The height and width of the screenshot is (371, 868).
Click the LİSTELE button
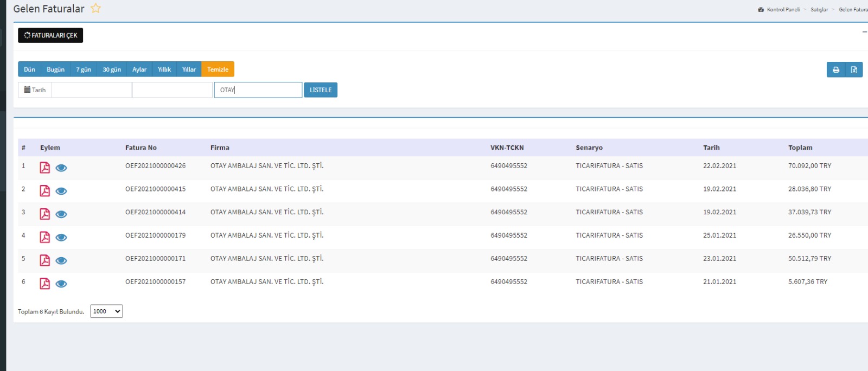320,90
